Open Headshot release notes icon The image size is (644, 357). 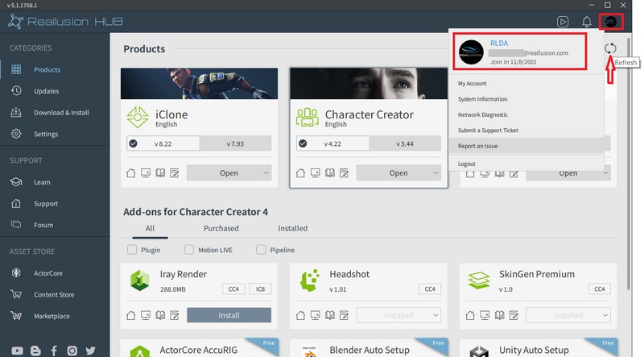pos(345,315)
